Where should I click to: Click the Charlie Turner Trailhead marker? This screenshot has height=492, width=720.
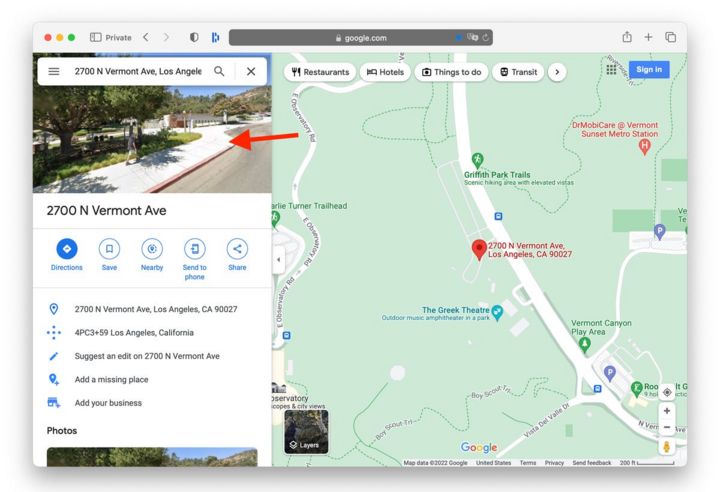[275, 219]
